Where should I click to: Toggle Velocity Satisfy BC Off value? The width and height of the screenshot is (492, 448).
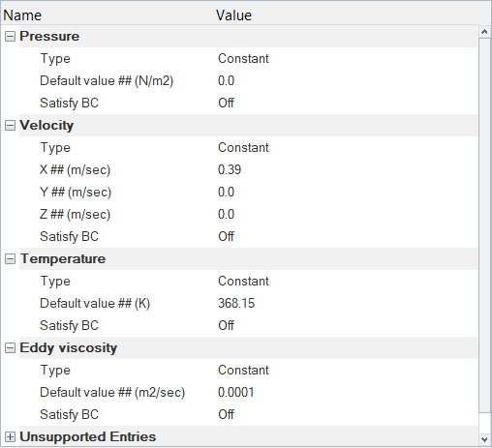pos(346,237)
